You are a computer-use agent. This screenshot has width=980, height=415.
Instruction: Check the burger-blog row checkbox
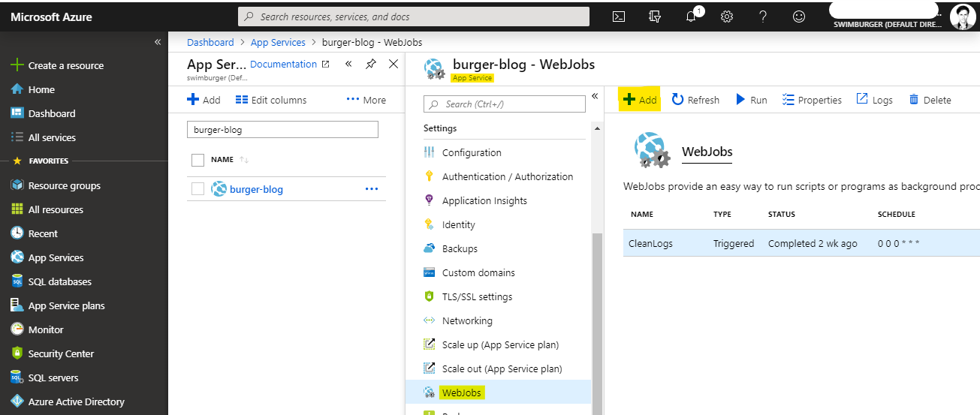click(x=198, y=189)
